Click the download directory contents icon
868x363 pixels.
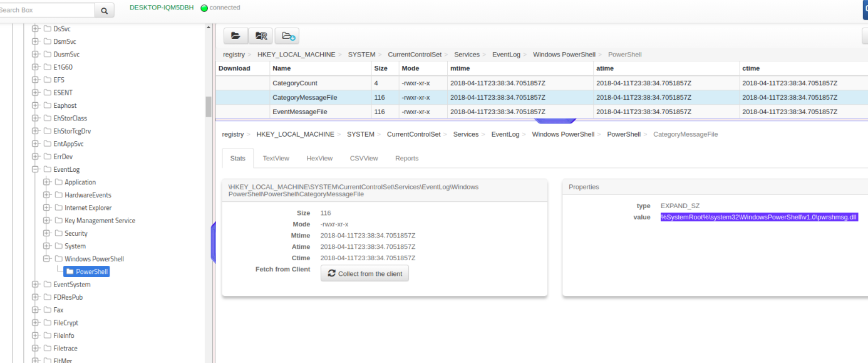coord(287,36)
